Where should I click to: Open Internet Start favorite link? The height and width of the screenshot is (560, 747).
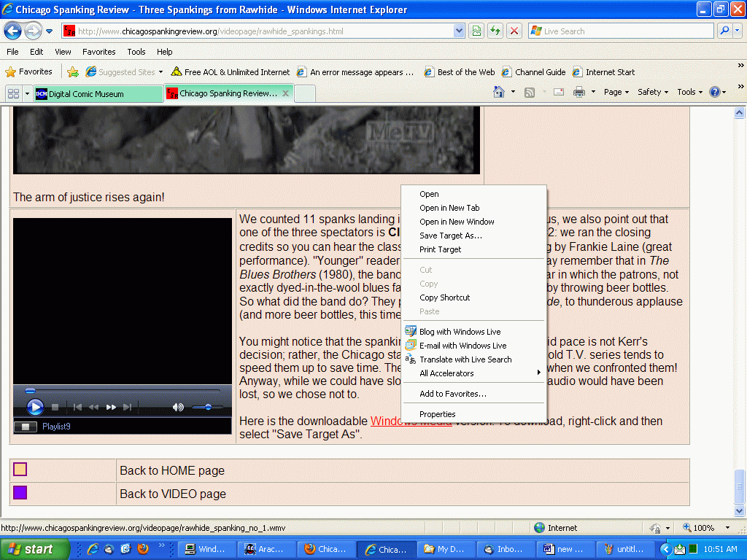[x=604, y=72]
